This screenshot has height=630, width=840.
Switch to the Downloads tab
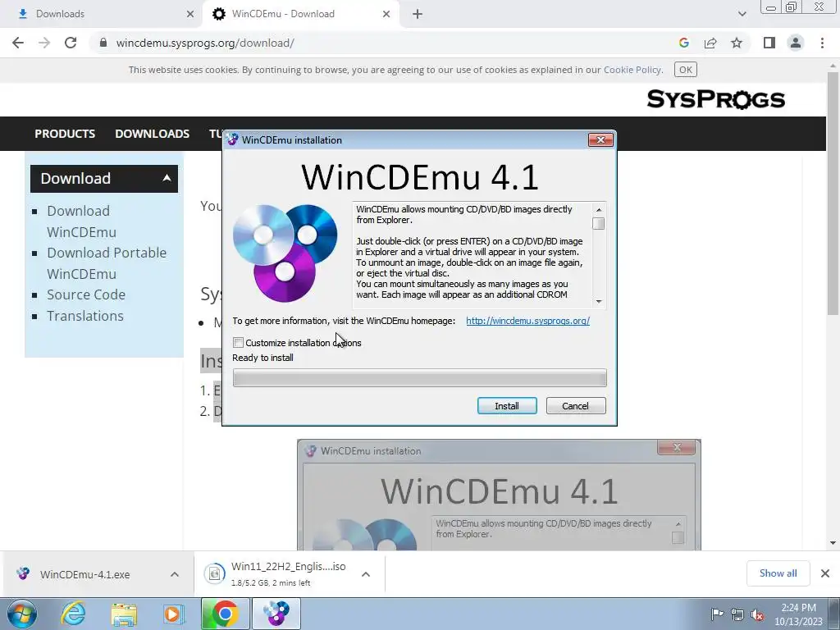click(102, 14)
